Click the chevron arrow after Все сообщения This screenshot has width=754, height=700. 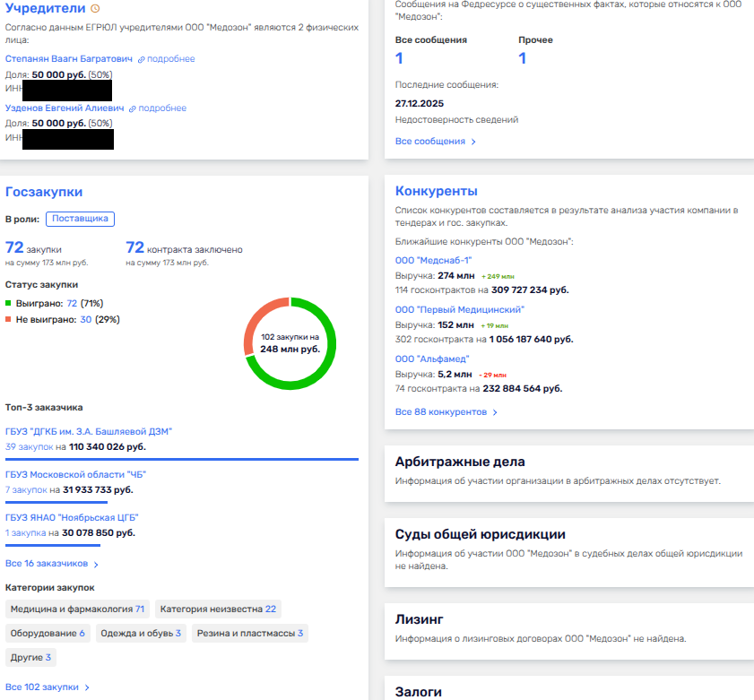[x=473, y=142]
